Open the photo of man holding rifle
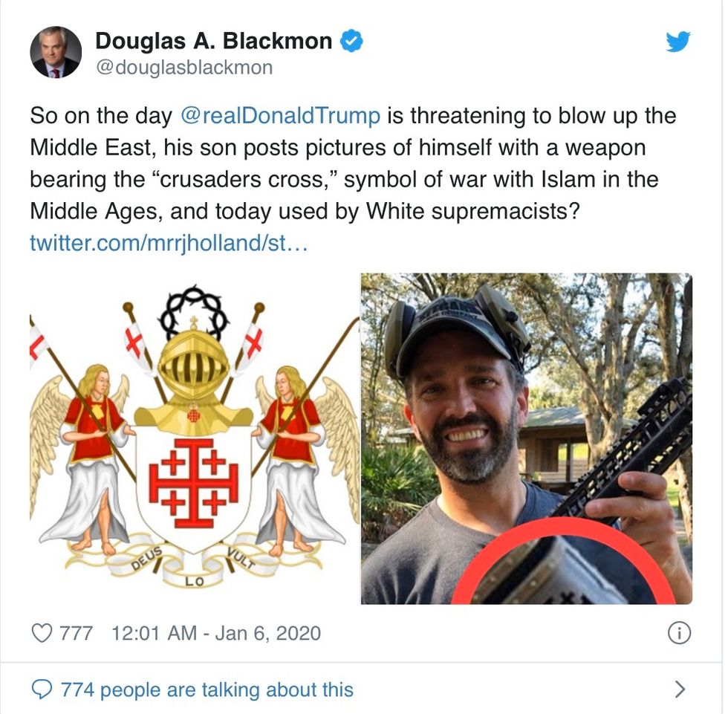This screenshot has height=714, width=728. (x=527, y=438)
